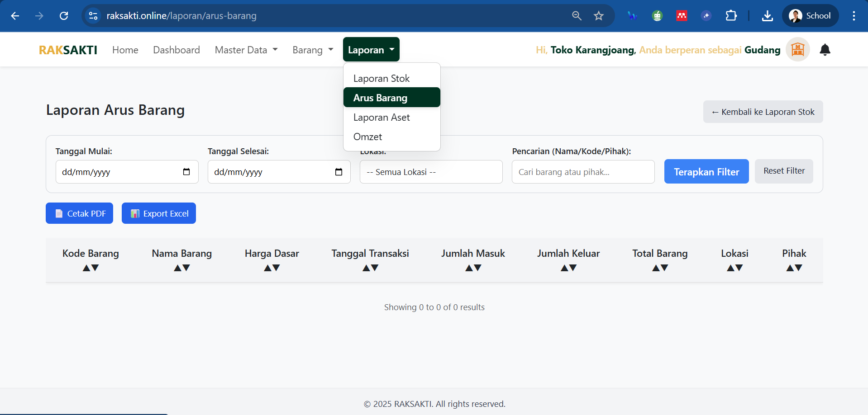This screenshot has height=415, width=868.
Task: Open the store profile avatar icon
Action: [797, 49]
